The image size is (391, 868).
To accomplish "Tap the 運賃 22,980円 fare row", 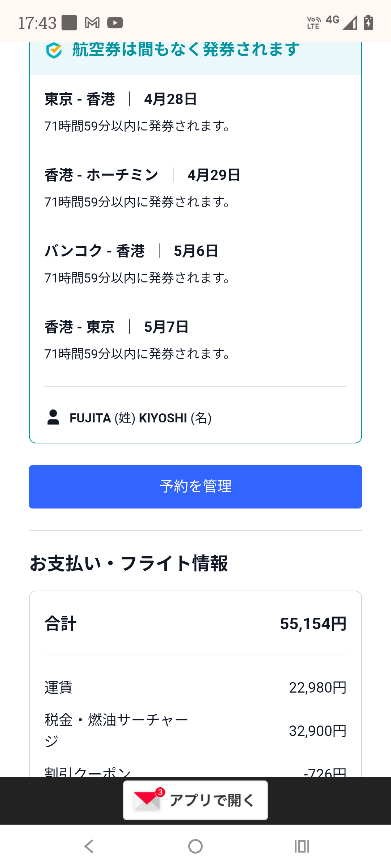I will pos(195,687).
